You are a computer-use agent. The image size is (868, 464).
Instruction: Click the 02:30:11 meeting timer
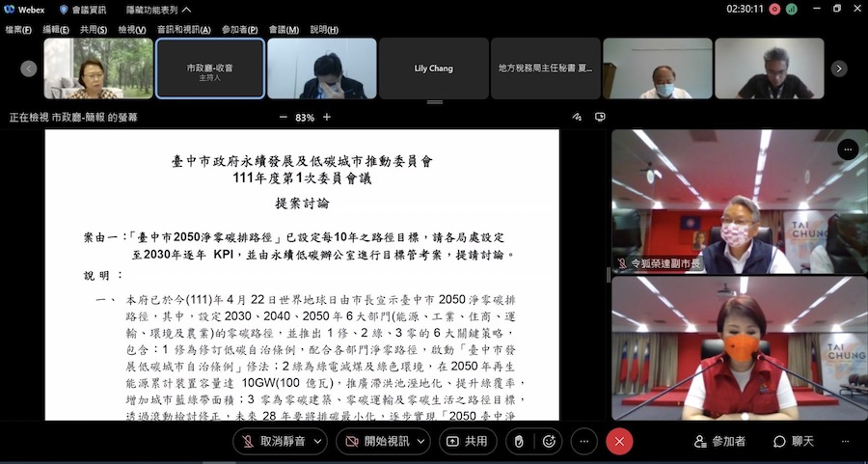tap(745, 10)
